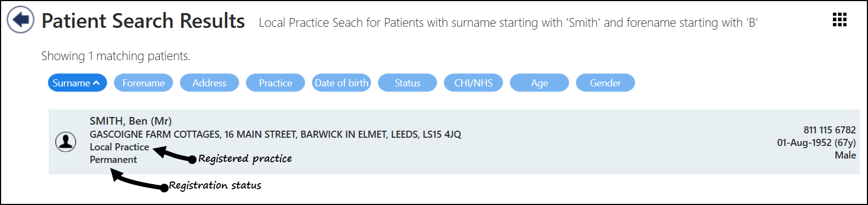Sort results by Date of birth

341,83
